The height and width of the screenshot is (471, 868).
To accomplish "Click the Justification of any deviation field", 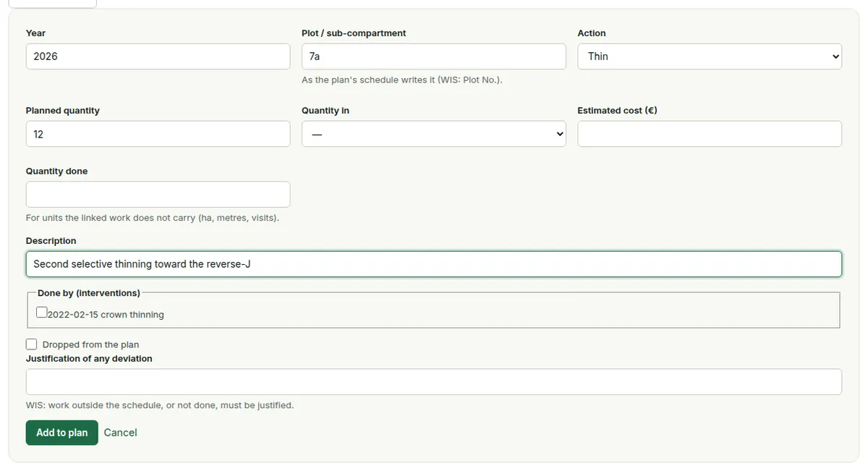I will click(x=434, y=382).
